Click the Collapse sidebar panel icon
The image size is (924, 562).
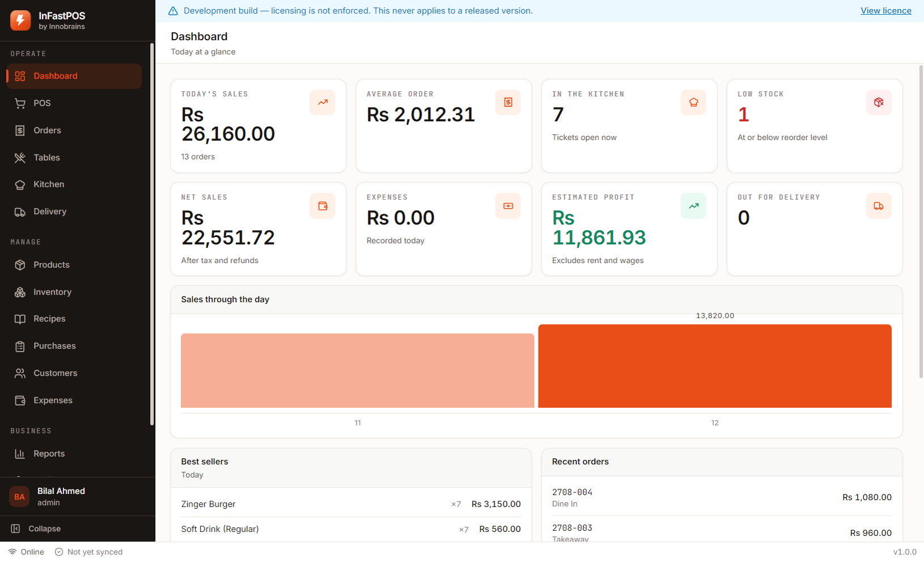click(15, 529)
